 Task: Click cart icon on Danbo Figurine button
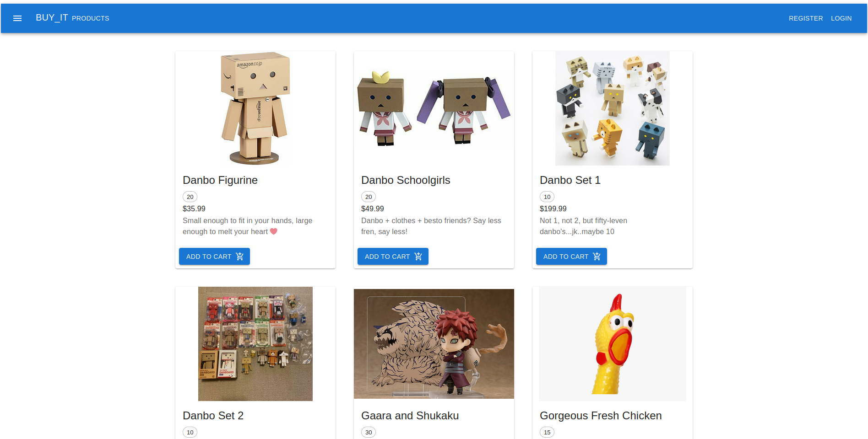pos(239,257)
